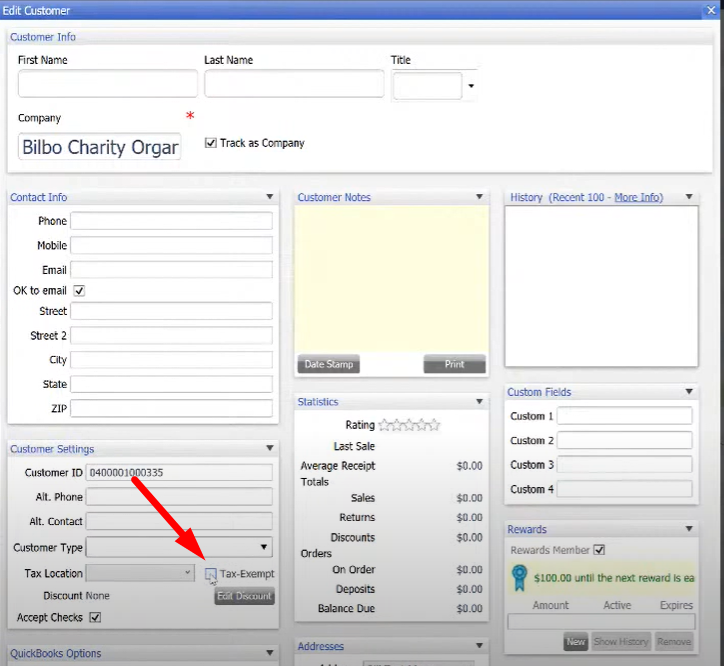
Task: Click the ZIP input field
Action: pyautogui.click(x=171, y=409)
